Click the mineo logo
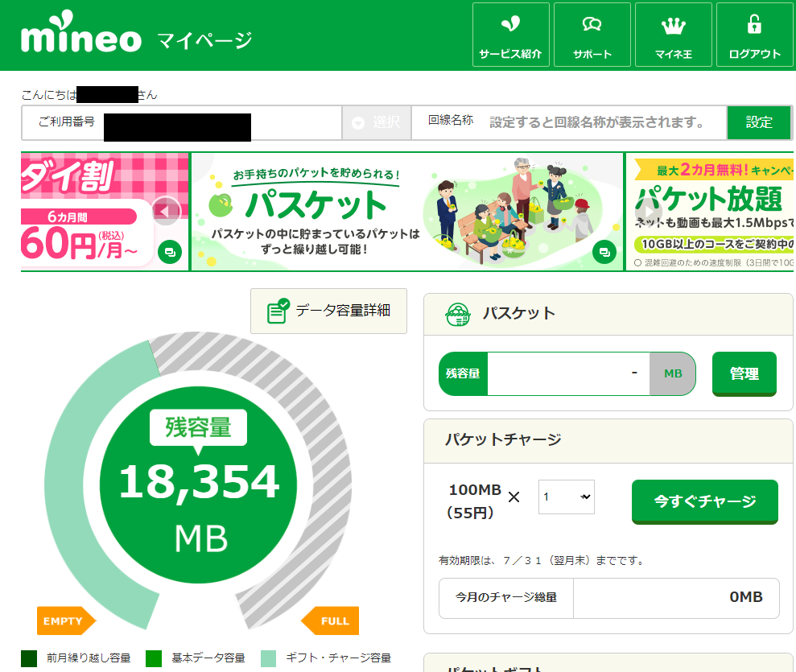 click(x=81, y=32)
